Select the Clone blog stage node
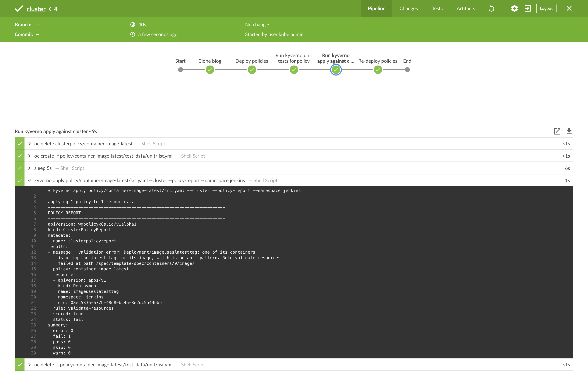Image resolution: width=588 pixels, height=379 pixels. [x=210, y=70]
